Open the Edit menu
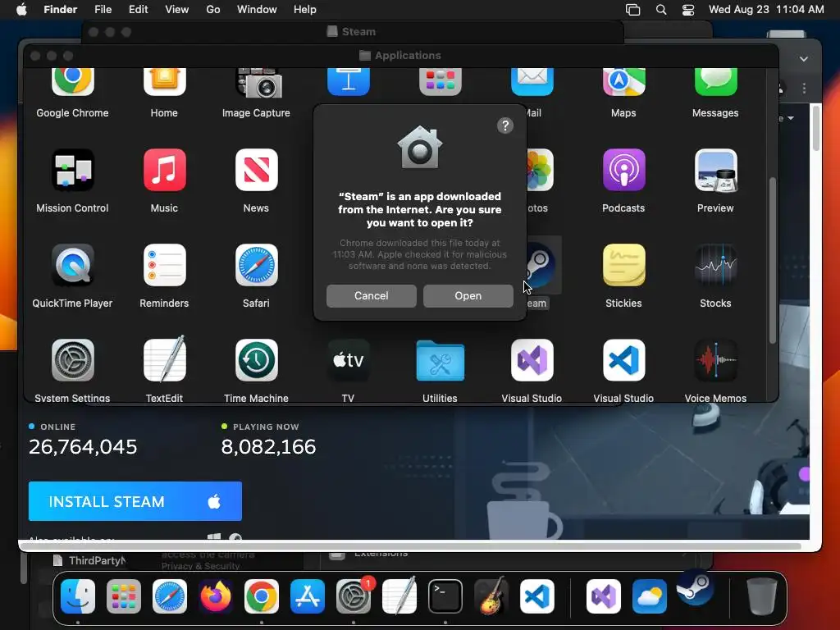840x630 pixels. [138, 9]
